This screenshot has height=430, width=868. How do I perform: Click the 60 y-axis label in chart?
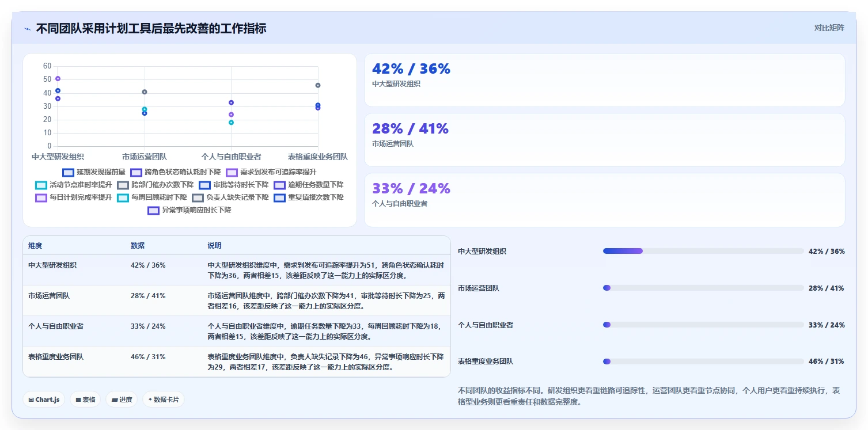[47, 66]
